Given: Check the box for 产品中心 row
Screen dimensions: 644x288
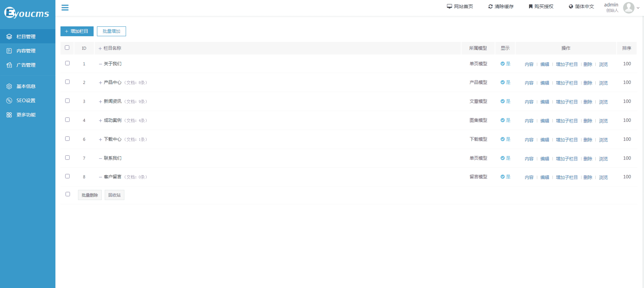Looking at the screenshot, I should coord(68,82).
